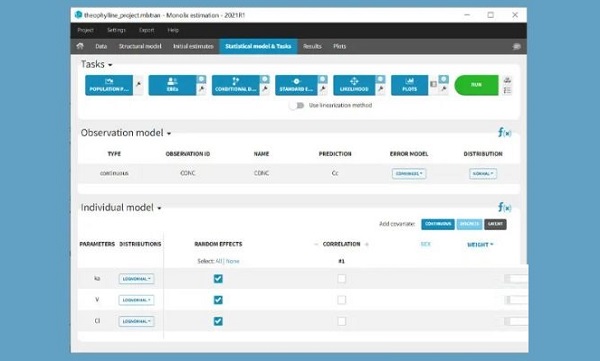Click the green RUN button
This screenshot has width=600, height=361.
tap(476, 85)
